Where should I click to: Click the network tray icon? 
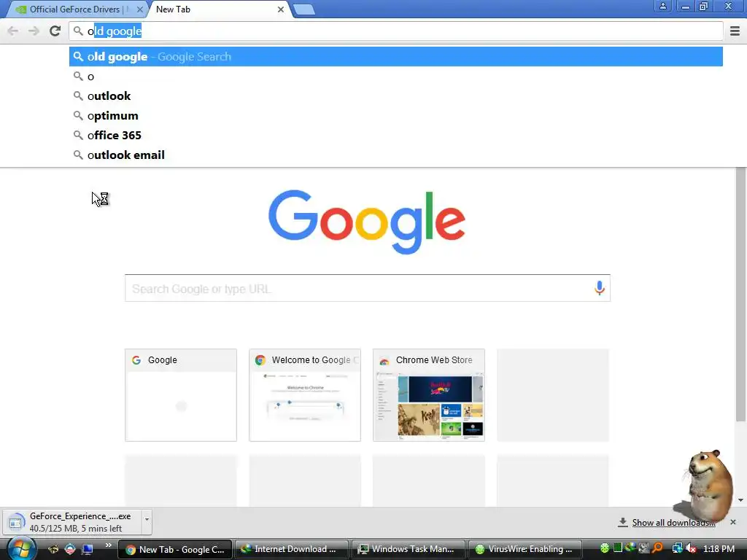point(677,549)
